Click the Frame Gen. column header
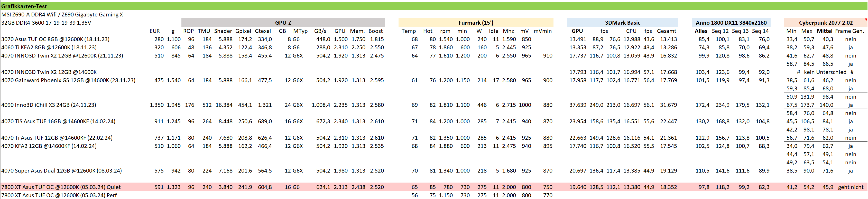 849,31
